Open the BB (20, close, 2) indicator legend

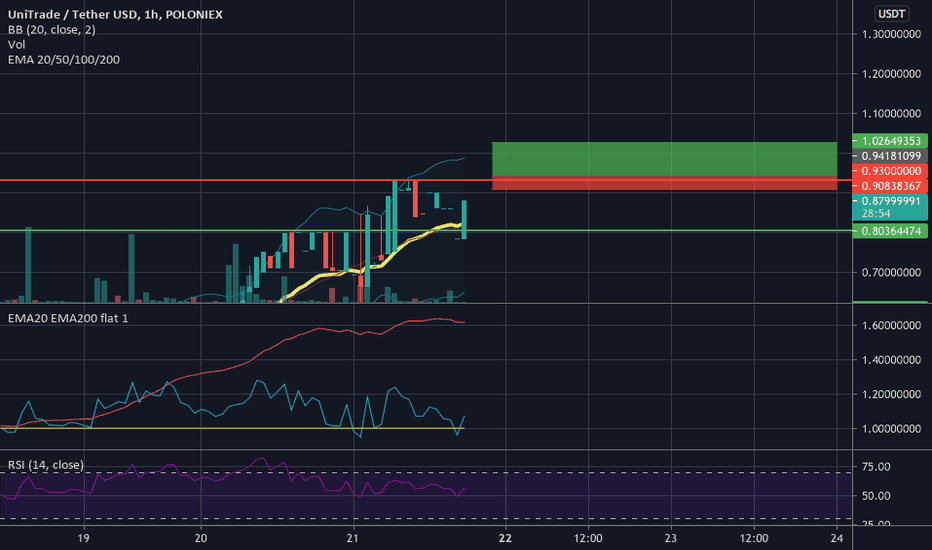(x=52, y=30)
